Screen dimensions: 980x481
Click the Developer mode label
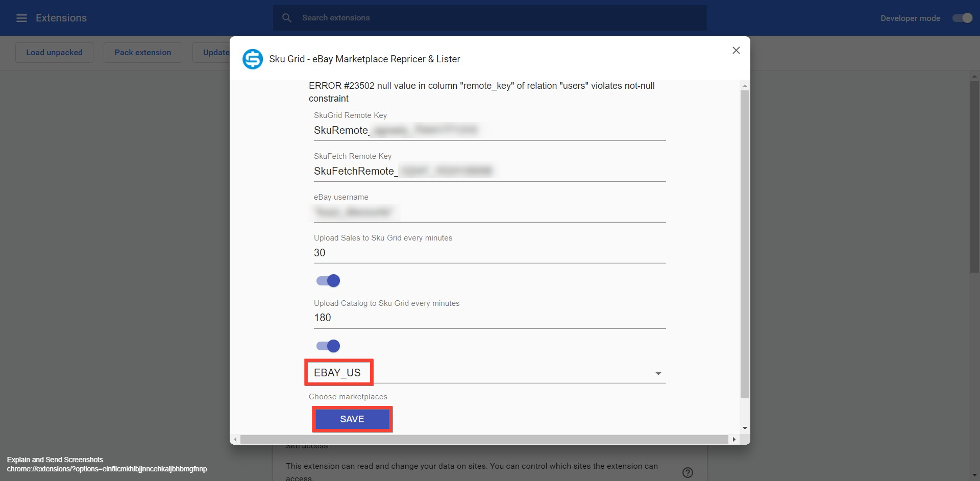[x=910, y=18]
